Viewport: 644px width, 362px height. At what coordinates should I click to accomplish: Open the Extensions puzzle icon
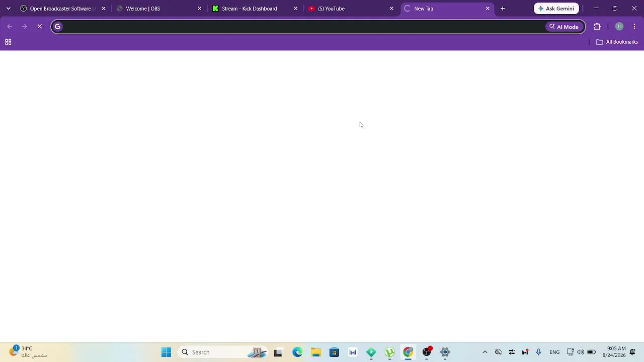coord(597,27)
